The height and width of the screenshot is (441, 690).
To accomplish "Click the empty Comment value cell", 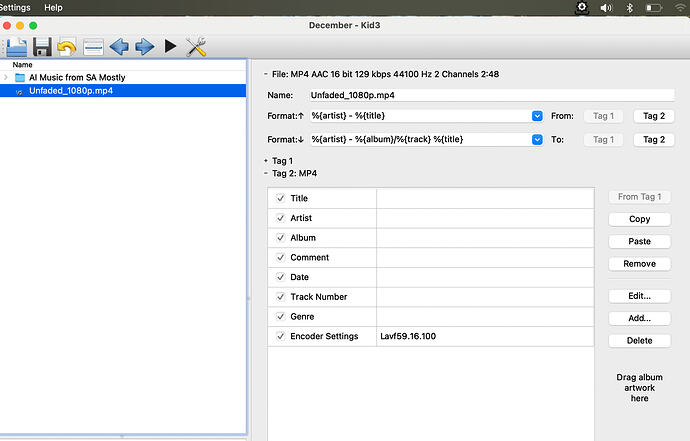I will [485, 258].
